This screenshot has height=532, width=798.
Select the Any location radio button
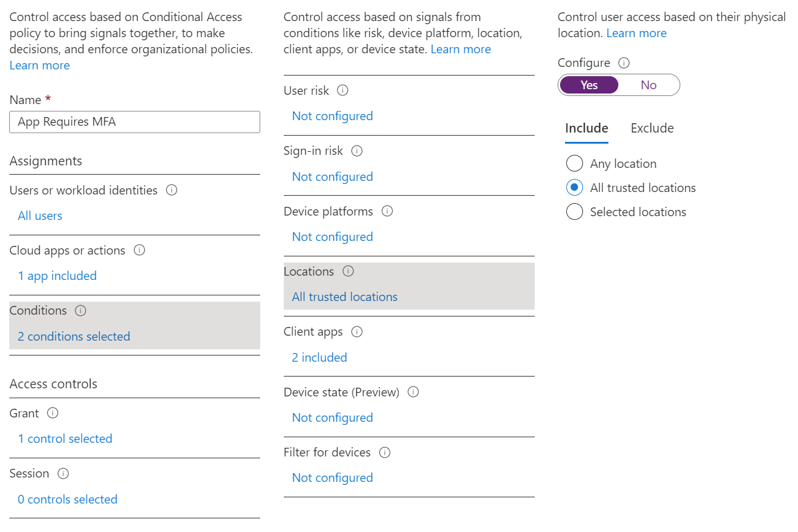[574, 164]
